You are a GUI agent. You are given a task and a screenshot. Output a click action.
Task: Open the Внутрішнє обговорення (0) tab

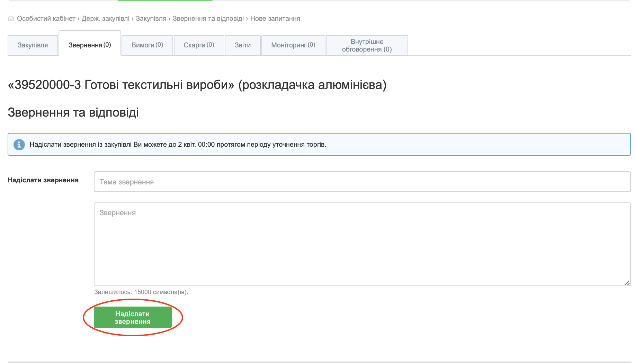(367, 45)
